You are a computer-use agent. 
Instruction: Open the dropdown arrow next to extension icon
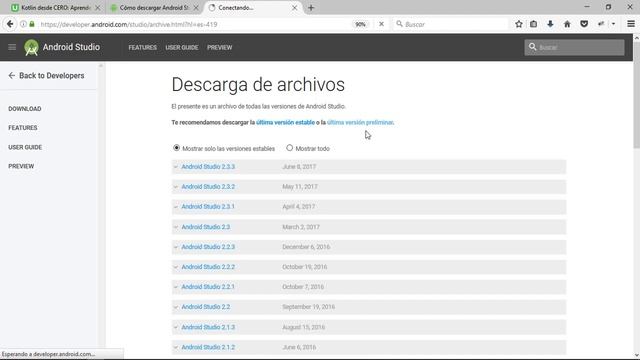tap(613, 24)
